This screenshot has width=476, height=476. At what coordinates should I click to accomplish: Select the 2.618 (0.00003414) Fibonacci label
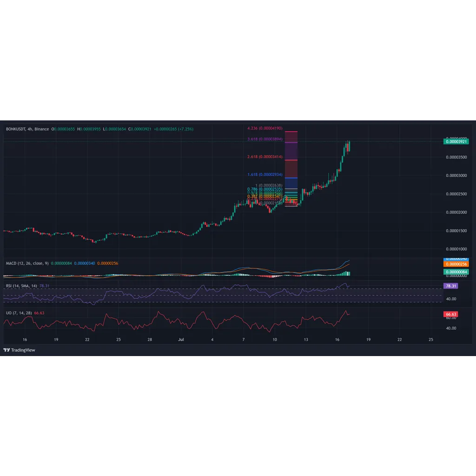pyautogui.click(x=264, y=157)
